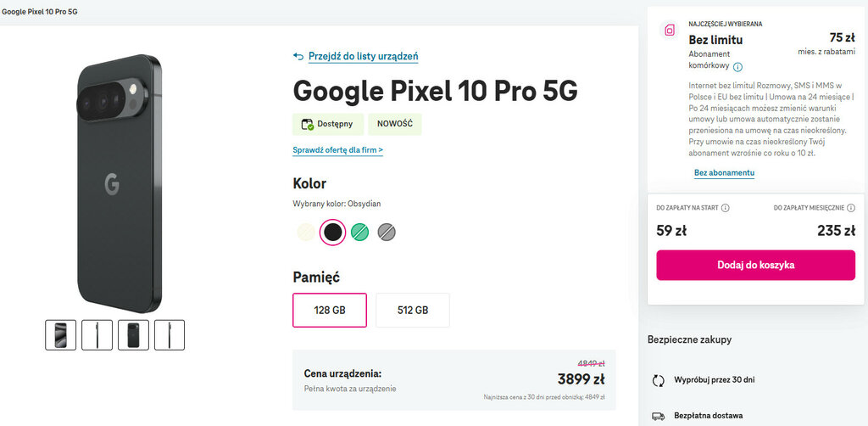Choose the black Obsydian color swatch
868x426 pixels.
tap(332, 232)
